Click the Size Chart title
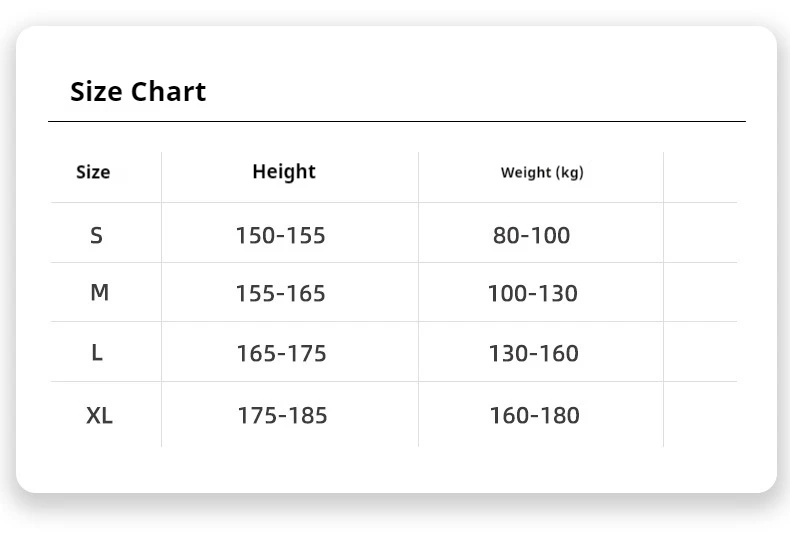This screenshot has width=790, height=548. tap(138, 92)
